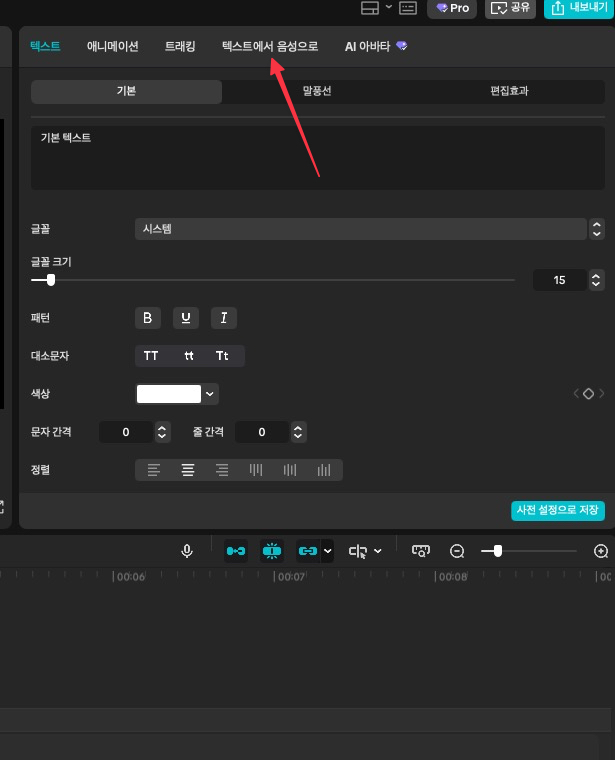The width and height of the screenshot is (615, 760).
Task: Click the 내보내기 export button
Action: coord(579,8)
